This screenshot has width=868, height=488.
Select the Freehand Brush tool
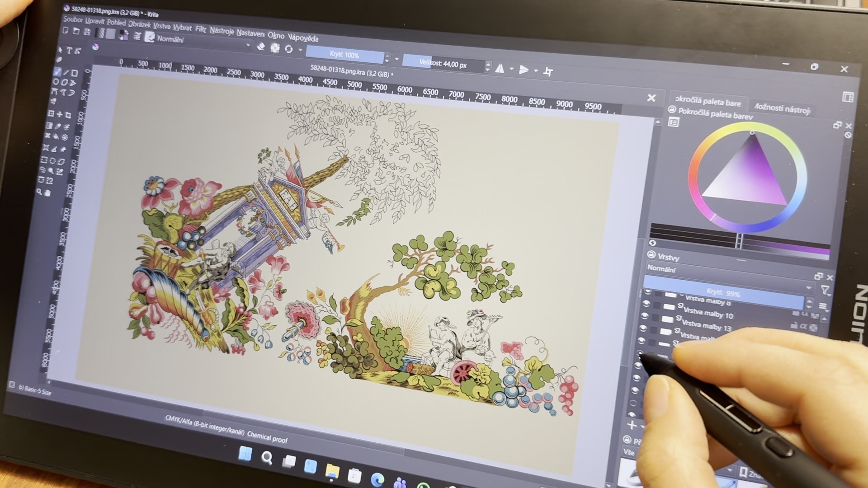57,72
